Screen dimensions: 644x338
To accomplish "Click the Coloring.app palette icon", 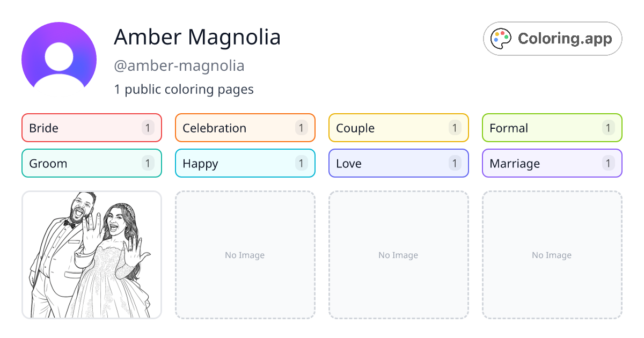I will [501, 38].
